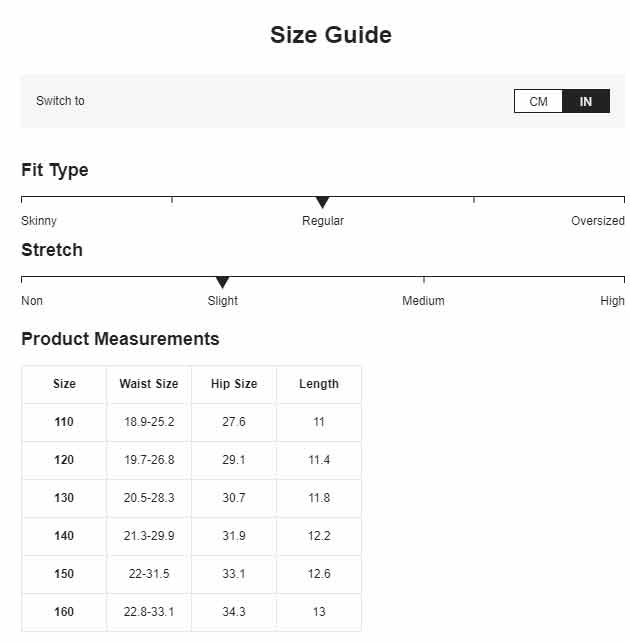Click the Hip Size column header
The width and height of the screenshot is (630, 642).
click(x=234, y=384)
